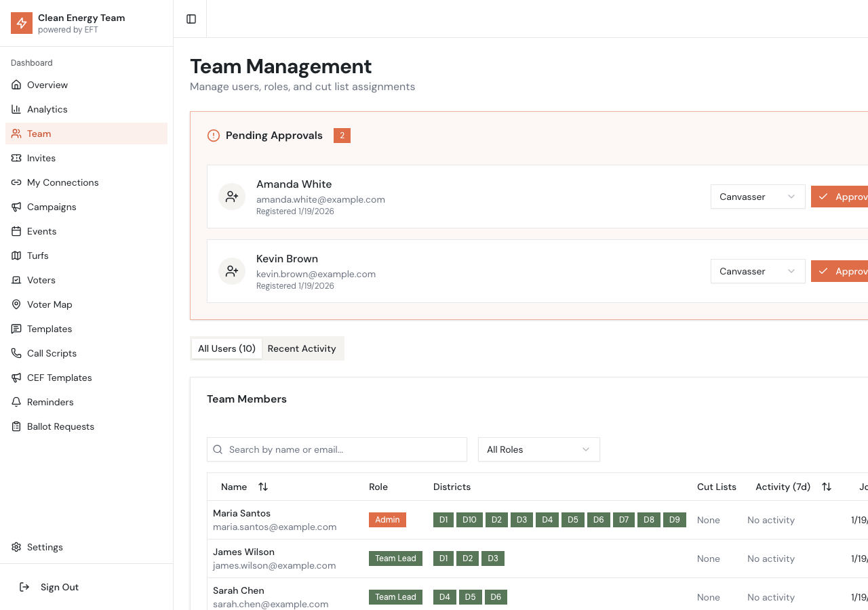Open the Analytics page in sidebar
The height and width of the screenshot is (610, 868).
(47, 109)
